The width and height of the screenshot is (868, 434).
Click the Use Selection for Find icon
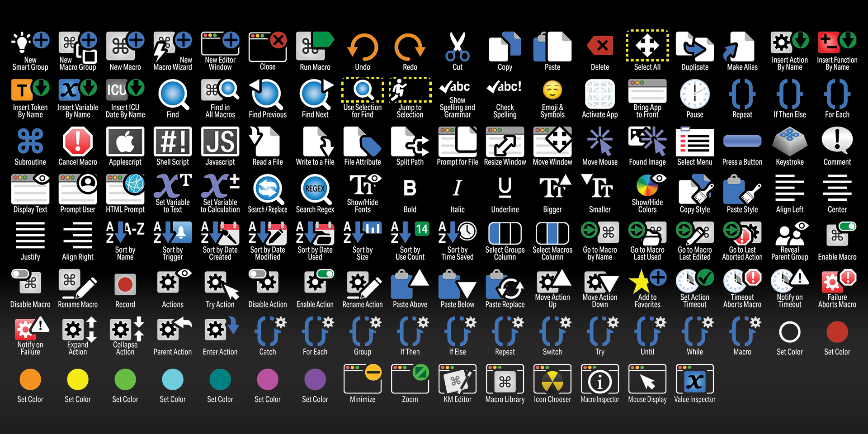[363, 90]
